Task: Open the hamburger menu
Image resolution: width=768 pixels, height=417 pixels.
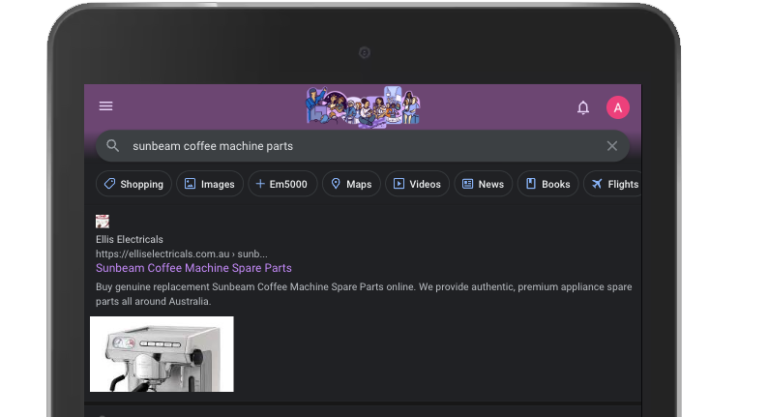Action: (x=106, y=106)
